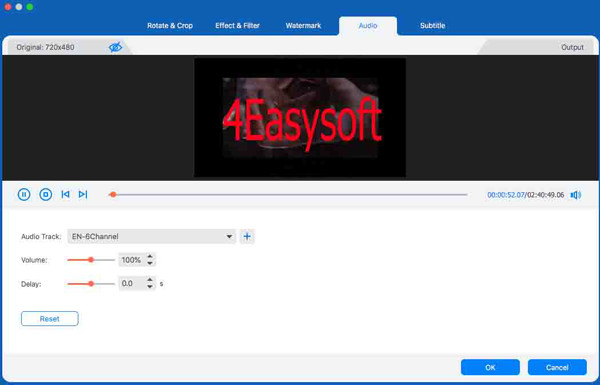Jump to the previous frame
This screenshot has height=385, width=600.
click(65, 194)
